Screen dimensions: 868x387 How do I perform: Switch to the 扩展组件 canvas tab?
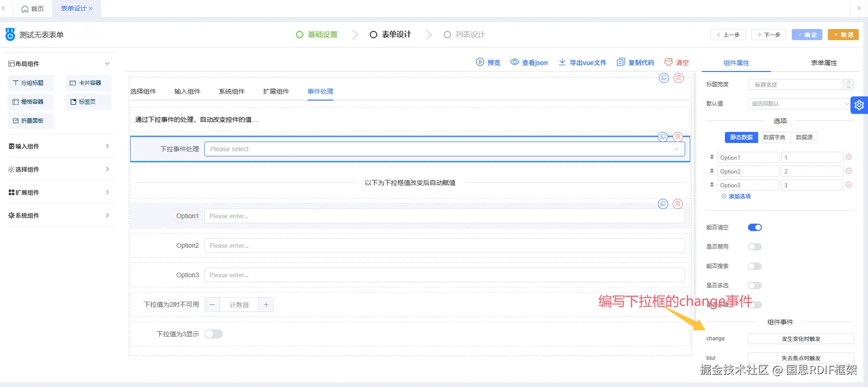(x=276, y=91)
